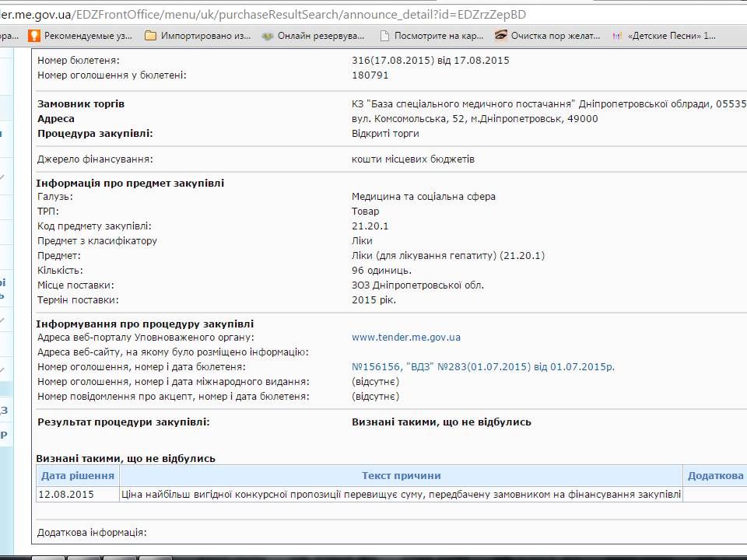747x560 pixels.
Task: Open the Посмотрите на кар... bookmark
Action: [x=431, y=36]
